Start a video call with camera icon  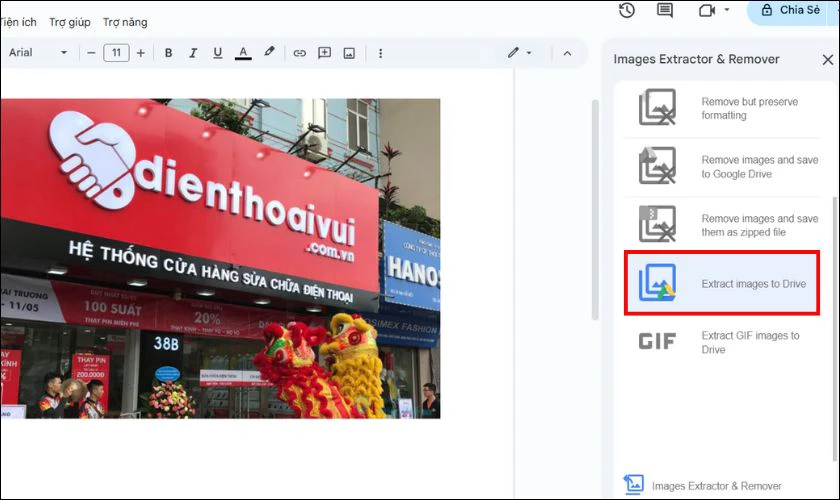707,10
